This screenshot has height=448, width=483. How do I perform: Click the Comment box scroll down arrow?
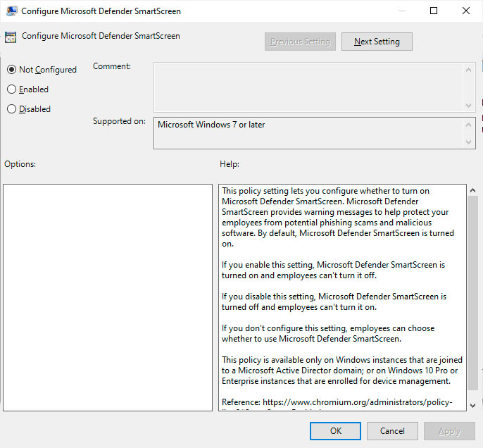(468, 106)
